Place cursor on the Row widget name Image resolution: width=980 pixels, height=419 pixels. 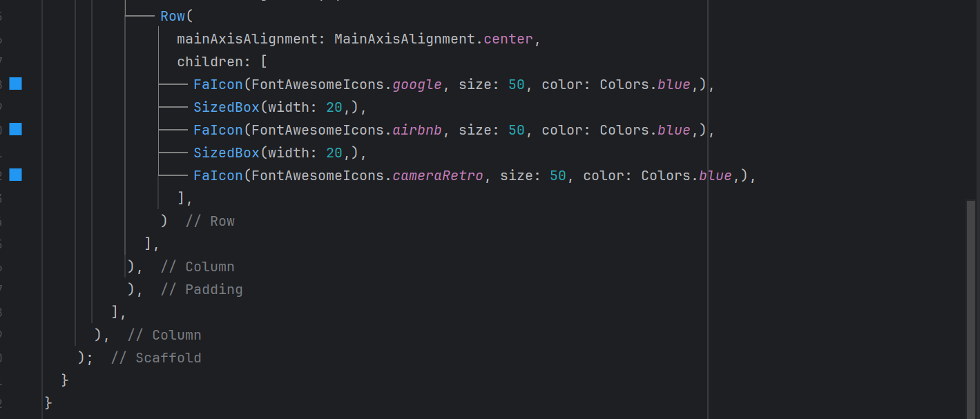point(173,16)
